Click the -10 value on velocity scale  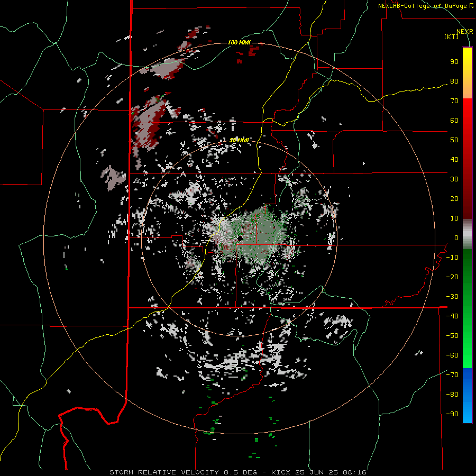pyautogui.click(x=452, y=258)
